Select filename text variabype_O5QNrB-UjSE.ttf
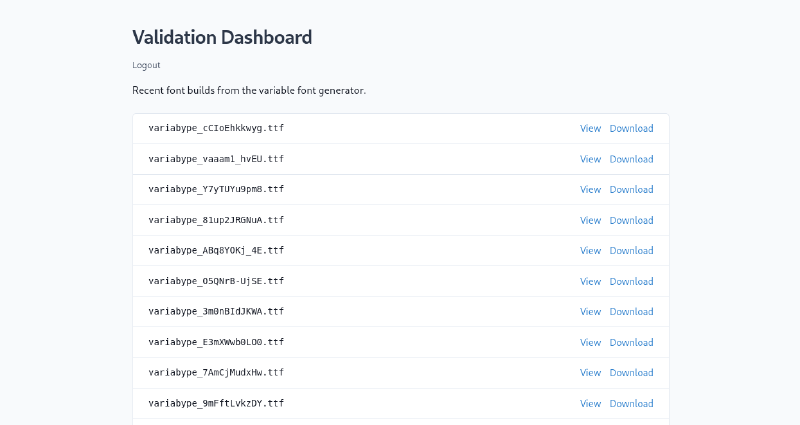The image size is (800, 425). tap(216, 281)
